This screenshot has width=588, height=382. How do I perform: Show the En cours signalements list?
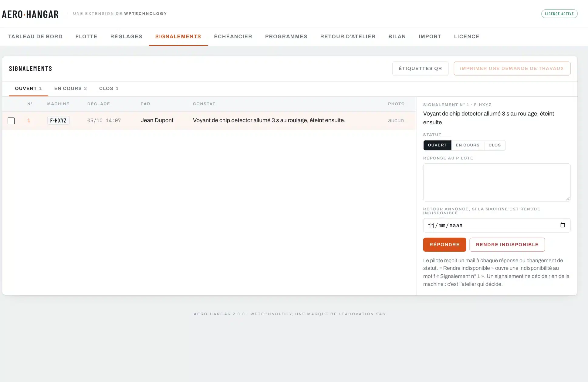pyautogui.click(x=70, y=89)
